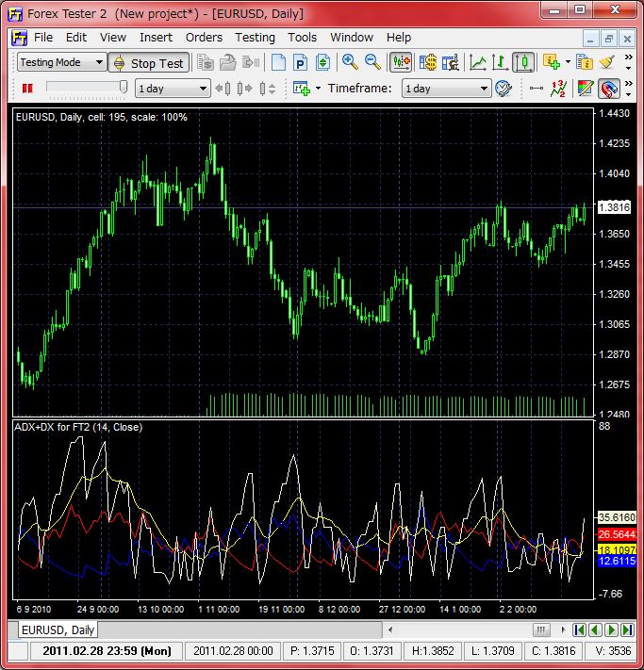Open the Tools menu
644x670 pixels.
[x=303, y=38]
